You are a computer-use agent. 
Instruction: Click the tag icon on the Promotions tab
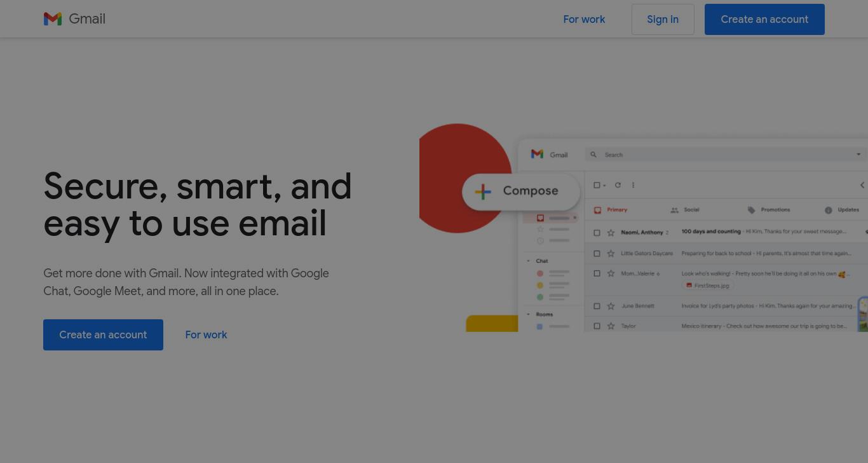pos(752,210)
